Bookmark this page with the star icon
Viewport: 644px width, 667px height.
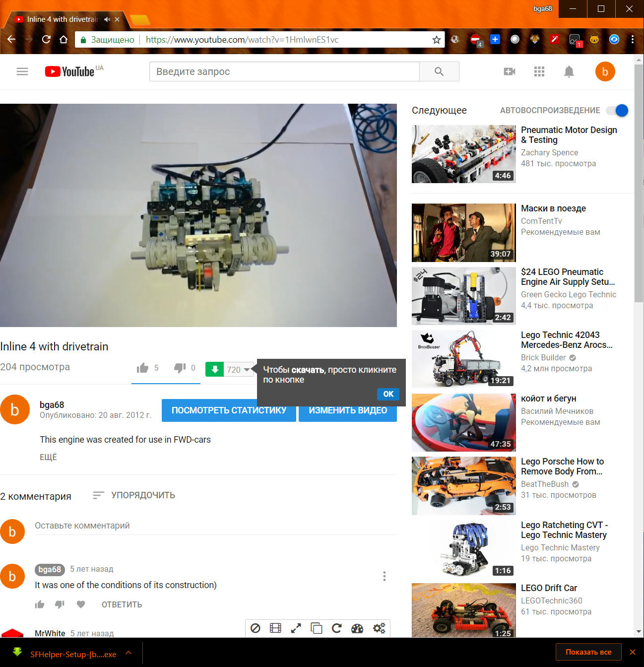pyautogui.click(x=436, y=40)
